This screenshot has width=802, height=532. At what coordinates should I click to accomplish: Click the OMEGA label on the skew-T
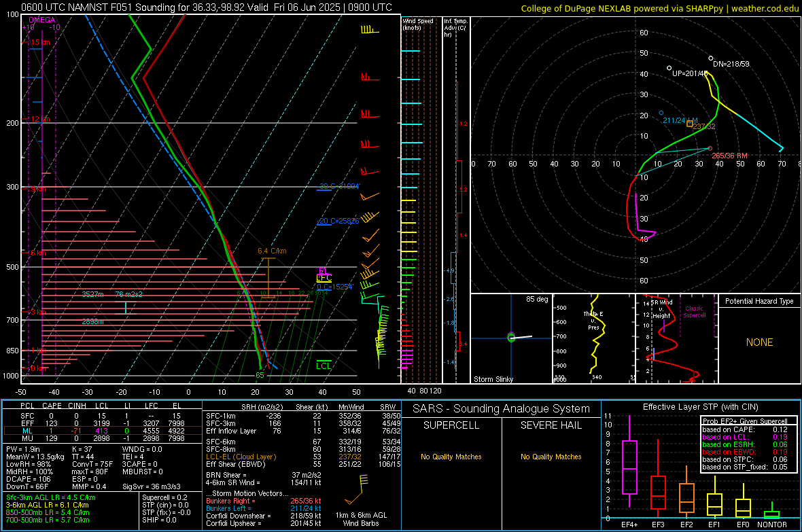(41, 20)
